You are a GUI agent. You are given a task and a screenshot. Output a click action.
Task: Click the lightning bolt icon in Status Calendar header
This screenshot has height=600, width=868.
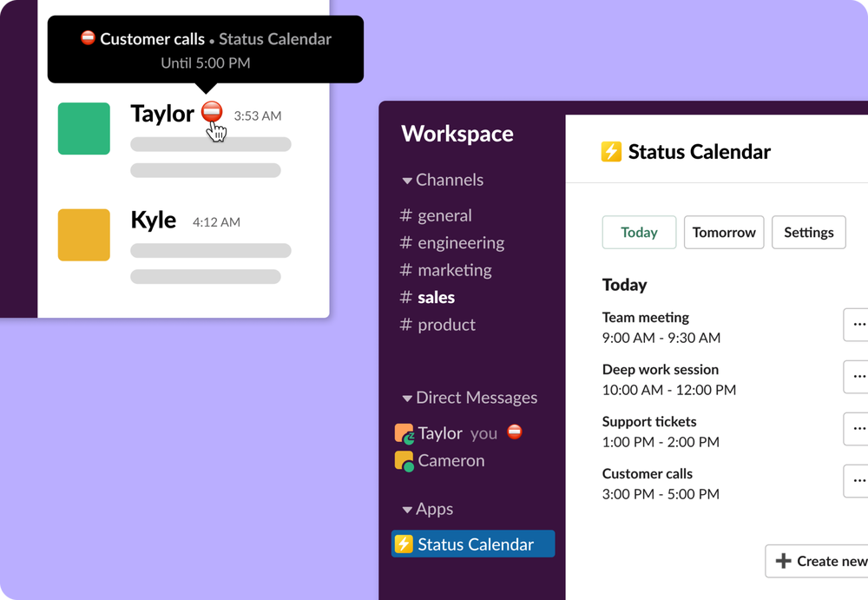pos(611,152)
